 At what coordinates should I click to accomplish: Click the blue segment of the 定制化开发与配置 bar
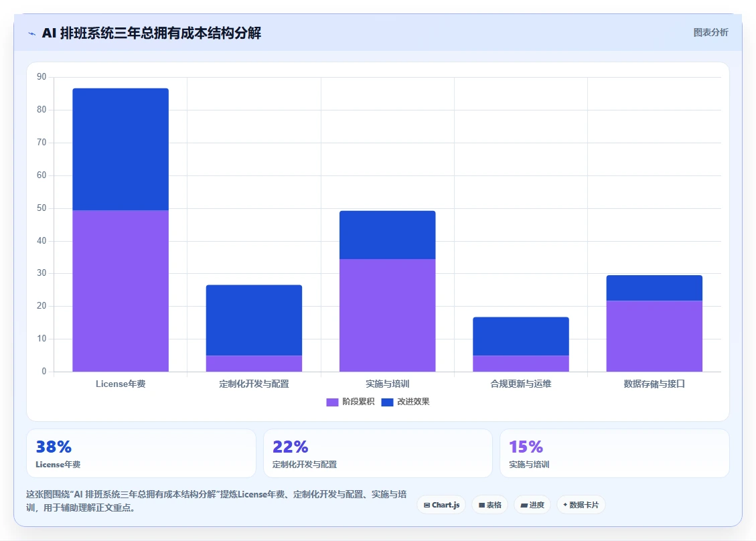click(254, 320)
